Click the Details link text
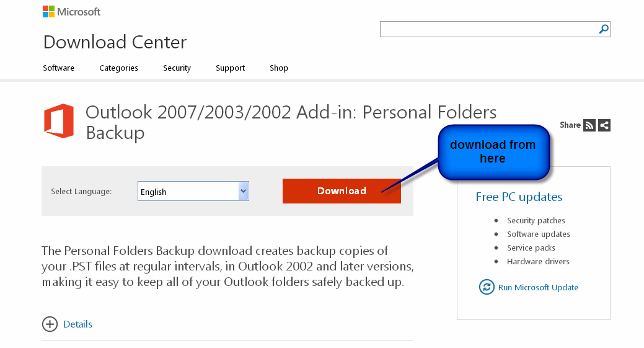Screen dimensions: 644x348 (77, 324)
